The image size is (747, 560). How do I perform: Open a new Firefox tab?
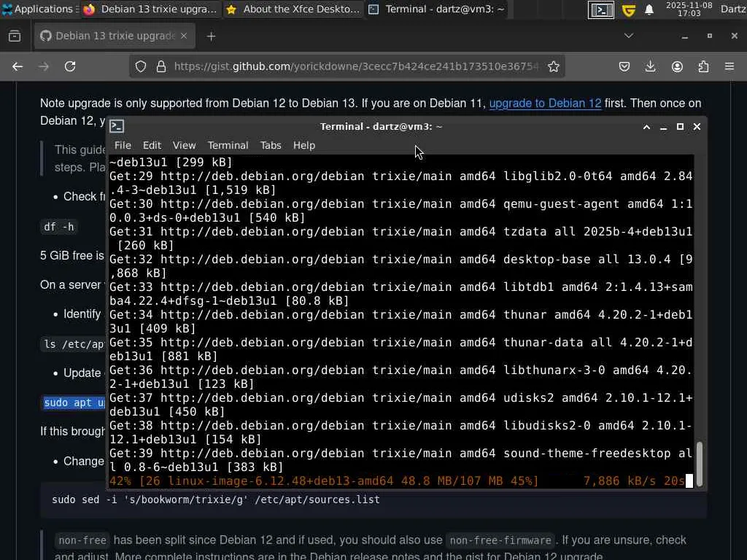point(211,36)
